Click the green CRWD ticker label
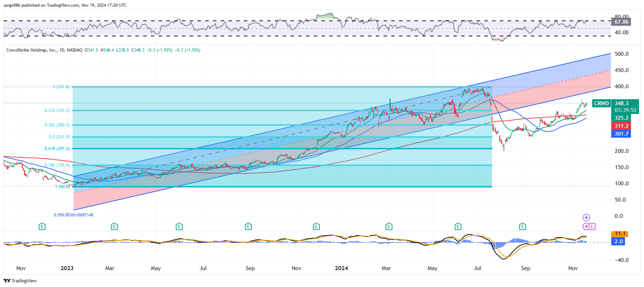This screenshot has width=644, height=287. click(601, 103)
